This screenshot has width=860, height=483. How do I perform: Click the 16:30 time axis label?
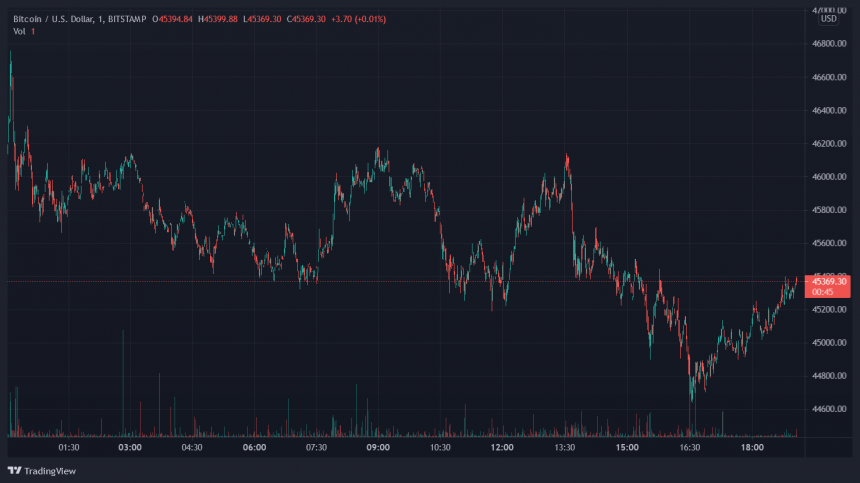[x=688, y=448]
